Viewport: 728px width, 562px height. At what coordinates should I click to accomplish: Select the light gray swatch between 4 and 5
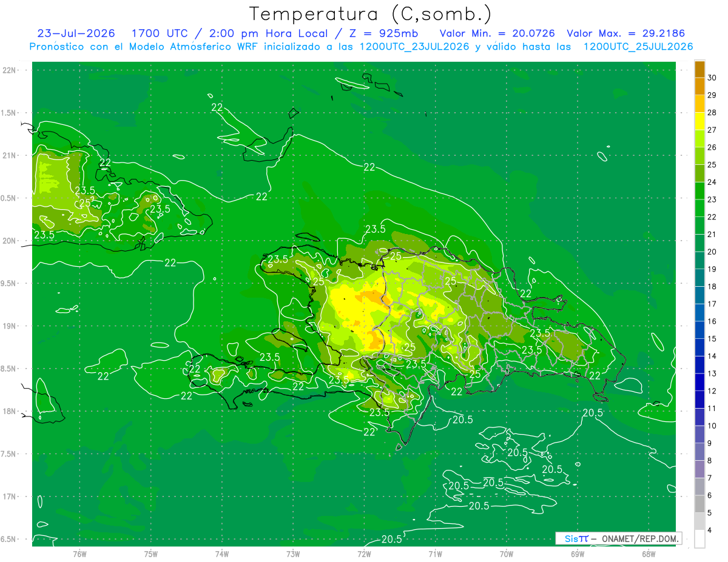[699, 521]
